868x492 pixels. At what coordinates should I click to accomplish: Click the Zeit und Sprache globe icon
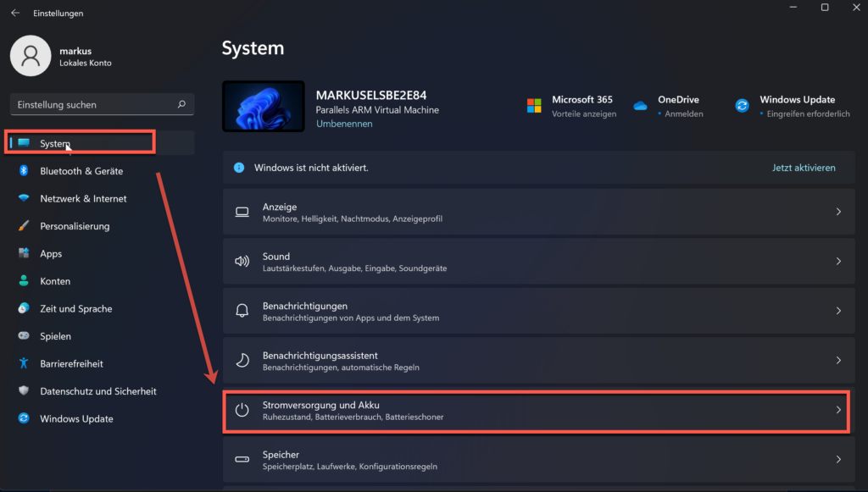[24, 308]
